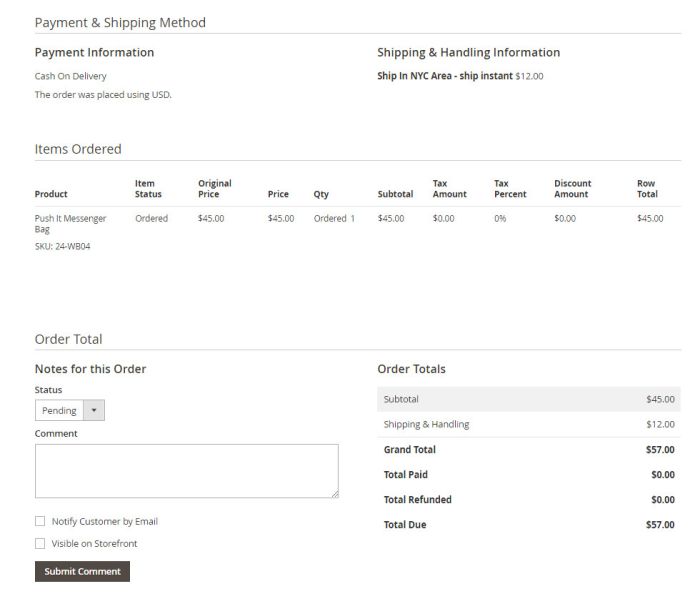
Task: Click the Item Status Ordered cell
Action: coord(151,218)
